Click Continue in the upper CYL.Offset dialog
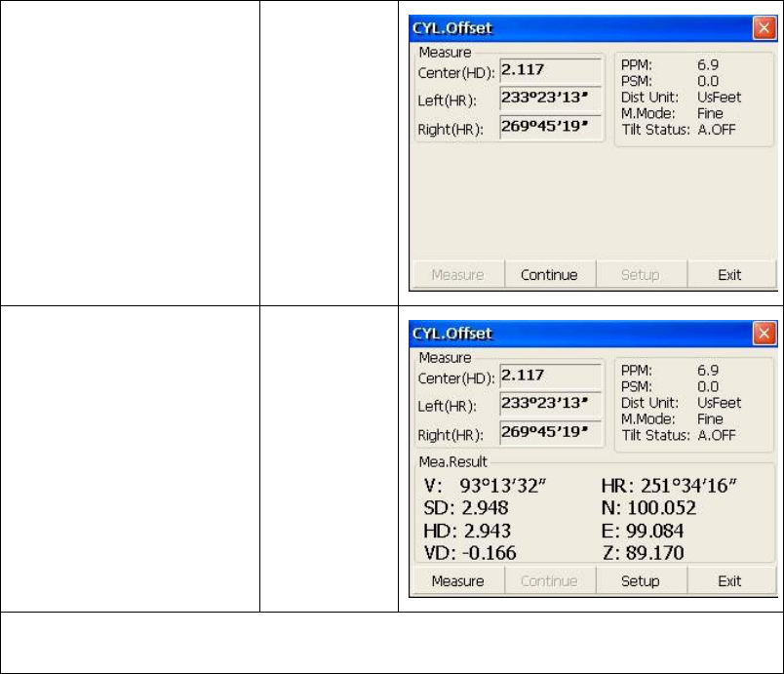The image size is (784, 674). [x=550, y=275]
